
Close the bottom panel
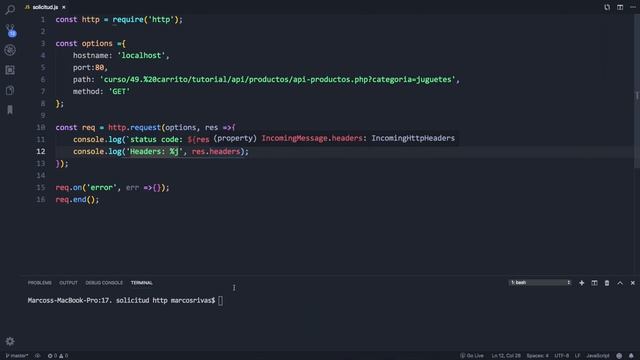tap(633, 283)
